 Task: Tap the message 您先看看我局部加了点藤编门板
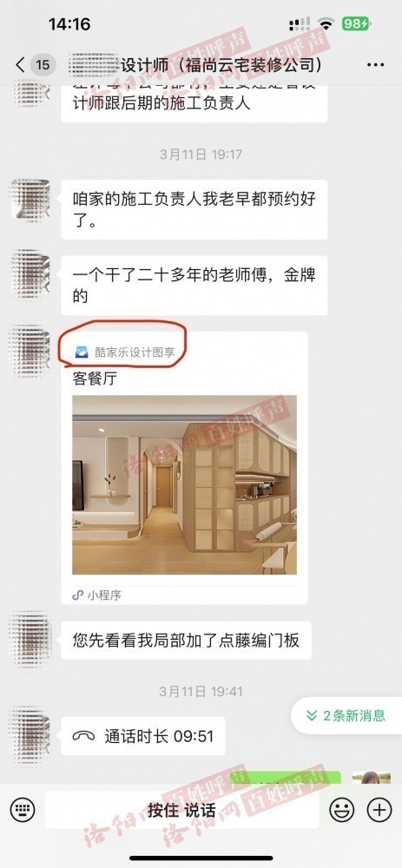point(186,641)
